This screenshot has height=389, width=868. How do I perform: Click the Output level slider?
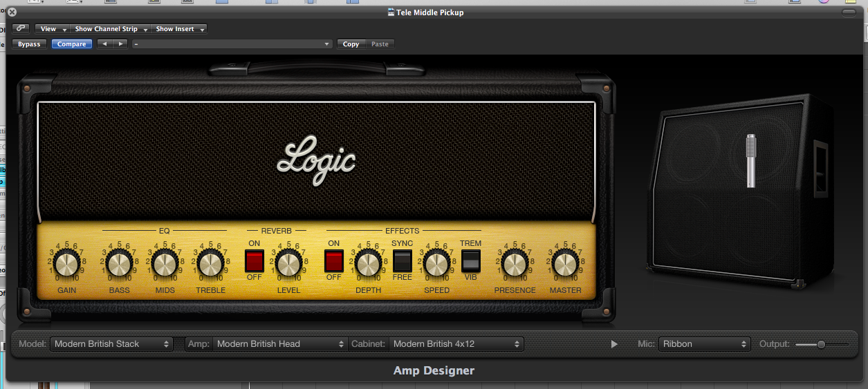tap(822, 344)
